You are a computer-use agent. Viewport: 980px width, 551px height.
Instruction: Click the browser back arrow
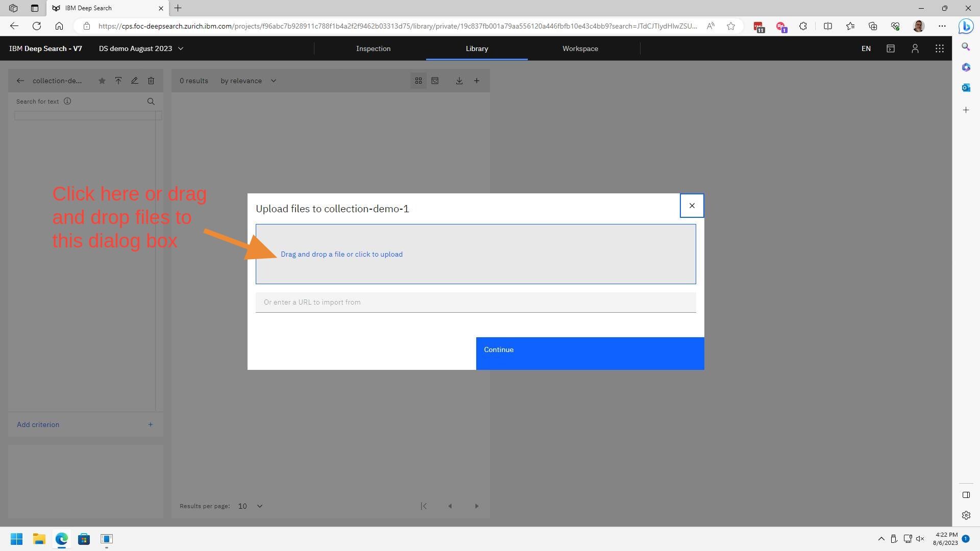(14, 26)
